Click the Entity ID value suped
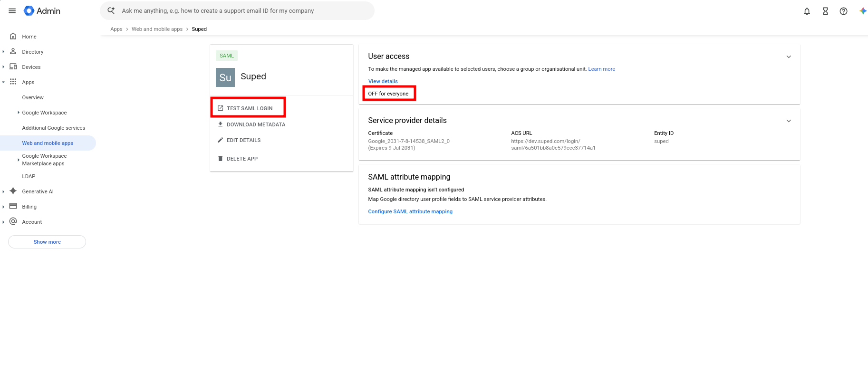This screenshot has height=381, width=868. 661,141
